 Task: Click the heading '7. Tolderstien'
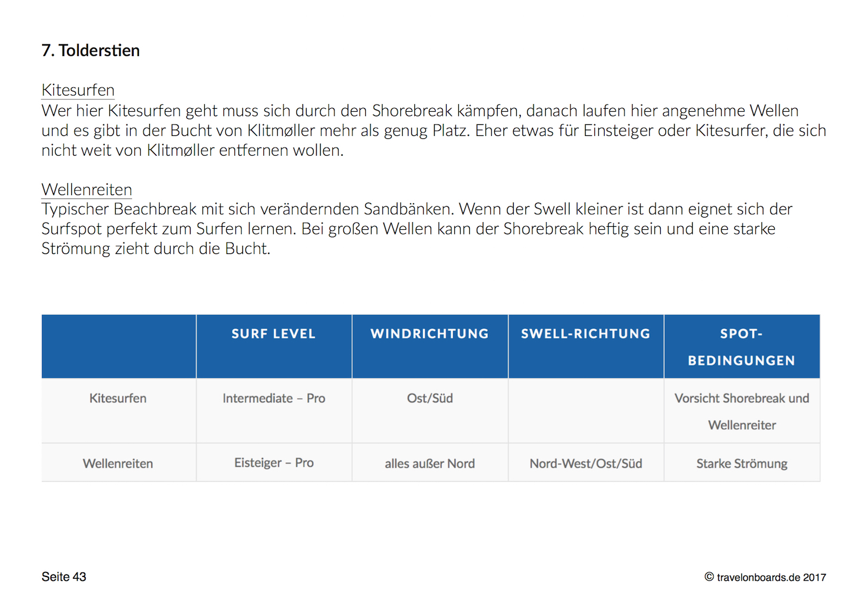pyautogui.click(x=90, y=50)
